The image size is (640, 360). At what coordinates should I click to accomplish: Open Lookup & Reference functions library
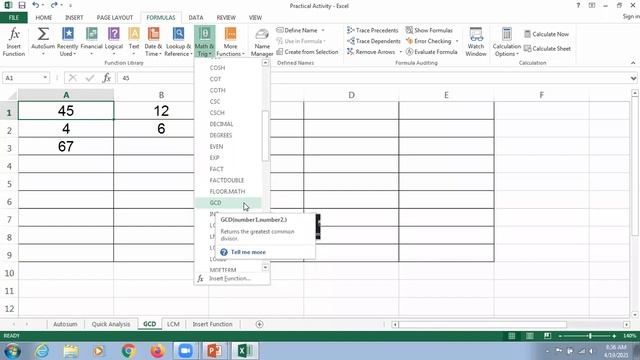[x=178, y=42]
